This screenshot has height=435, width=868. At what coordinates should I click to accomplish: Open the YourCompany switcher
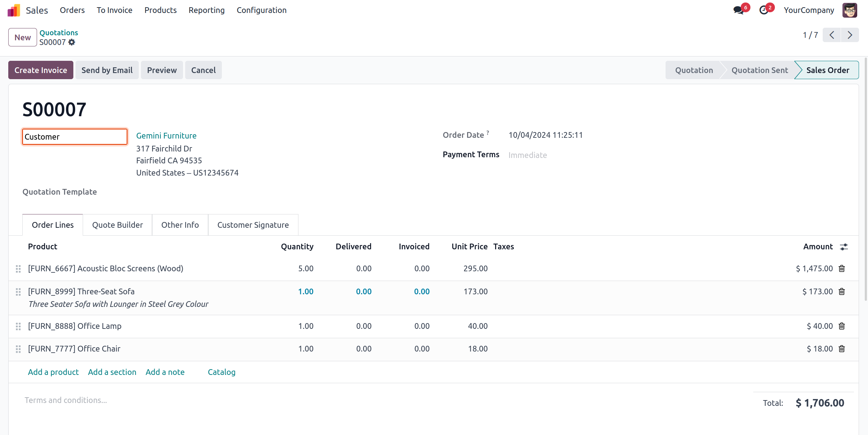(809, 10)
